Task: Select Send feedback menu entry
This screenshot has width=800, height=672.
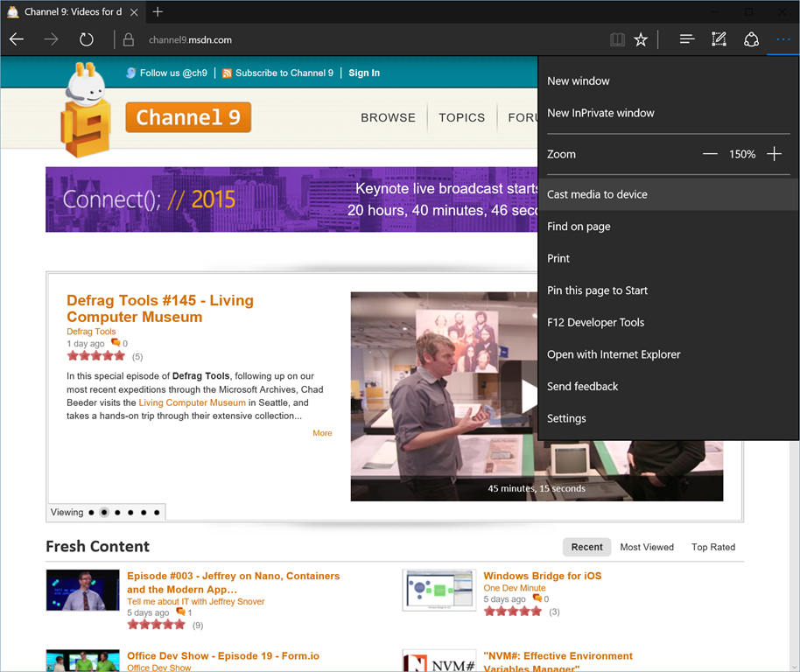Action: click(x=669, y=387)
